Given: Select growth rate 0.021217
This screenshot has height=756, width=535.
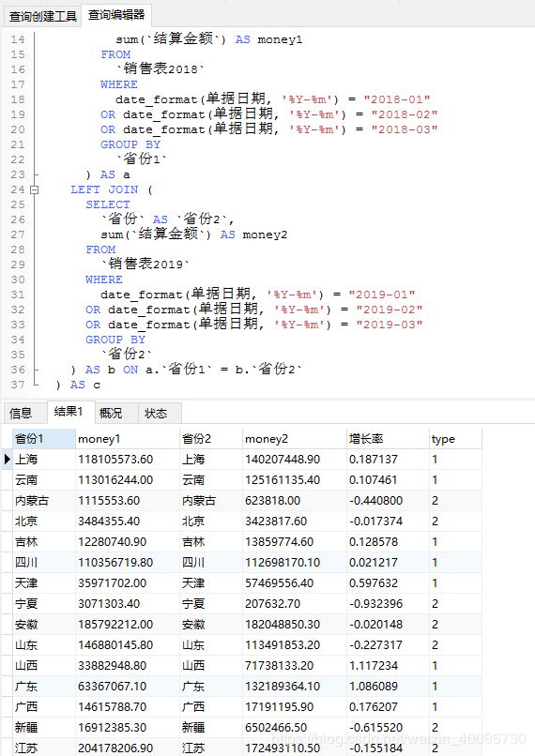Looking at the screenshot, I should pyautogui.click(x=388, y=562).
